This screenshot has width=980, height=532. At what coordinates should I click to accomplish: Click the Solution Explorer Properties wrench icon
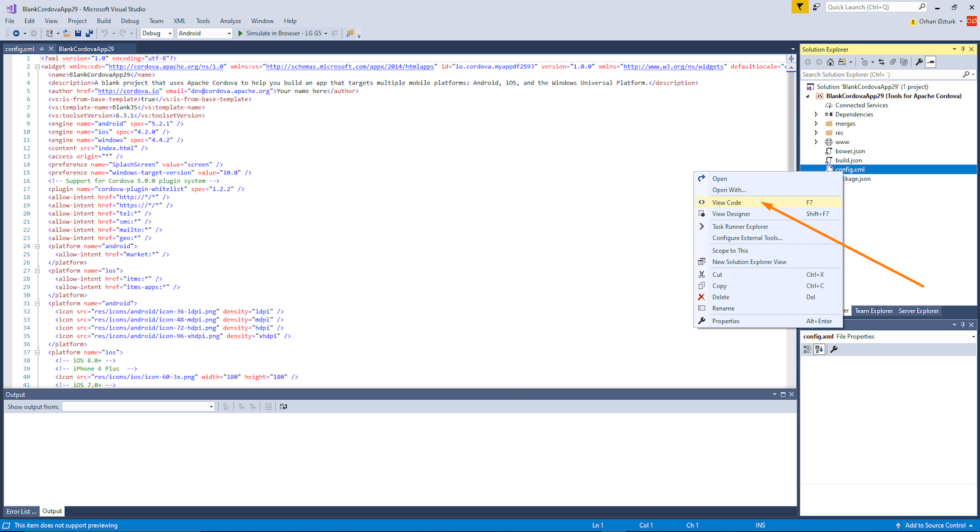pyautogui.click(x=919, y=62)
